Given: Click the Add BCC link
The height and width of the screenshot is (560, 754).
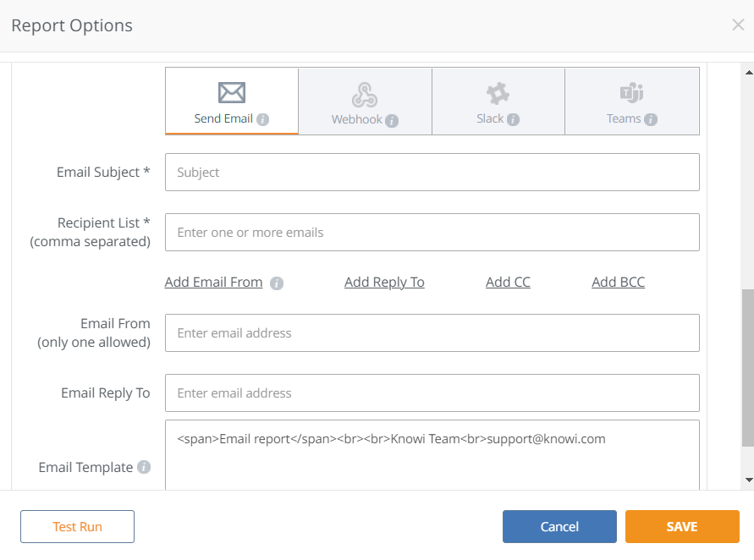Looking at the screenshot, I should [x=618, y=283].
